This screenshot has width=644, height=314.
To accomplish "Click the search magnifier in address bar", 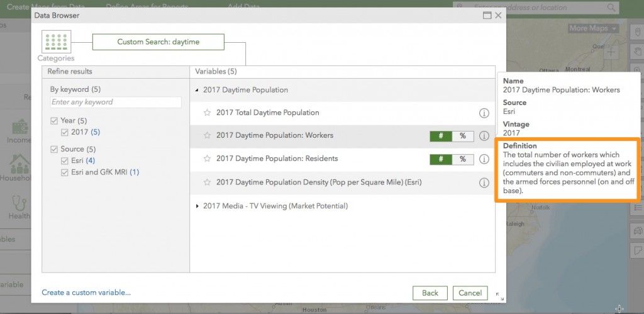I will pyautogui.click(x=611, y=8).
